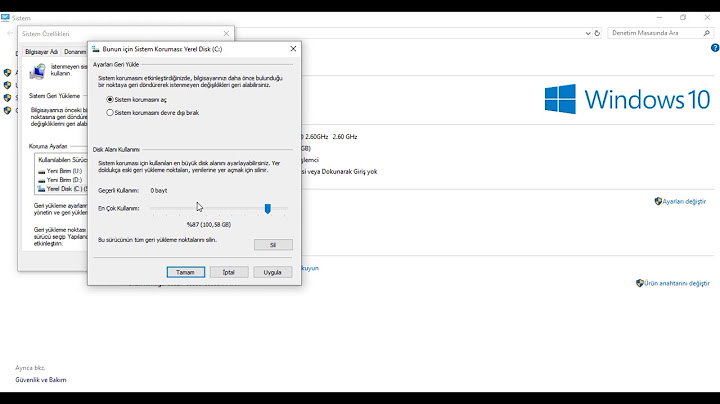Open the address bar history dropdown
720x404 pixels.
pos(588,33)
